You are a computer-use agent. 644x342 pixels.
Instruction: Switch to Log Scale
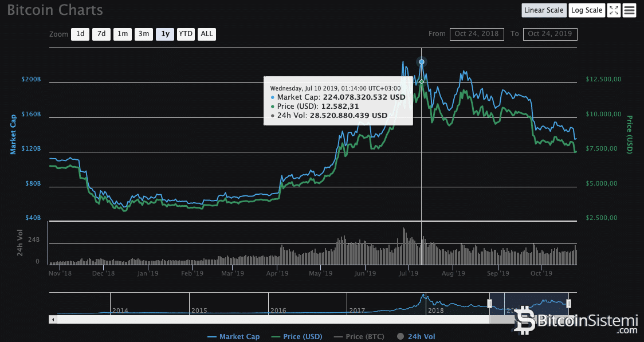coord(587,10)
